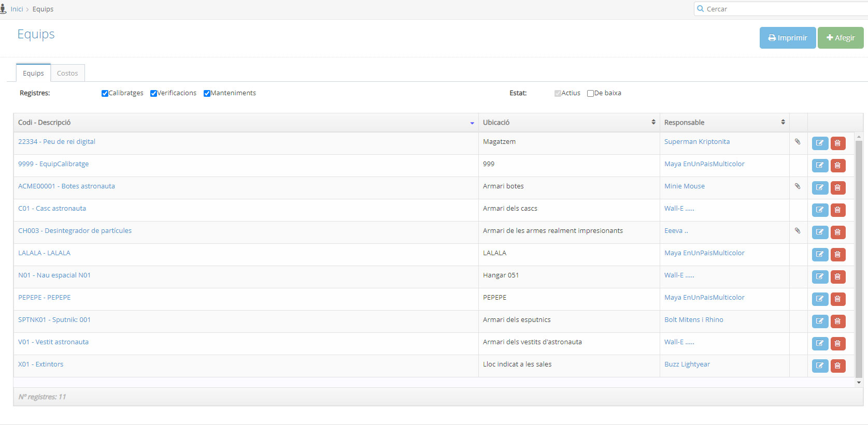Edit the LALALA row
This screenshot has height=425, width=868.
[x=820, y=255]
